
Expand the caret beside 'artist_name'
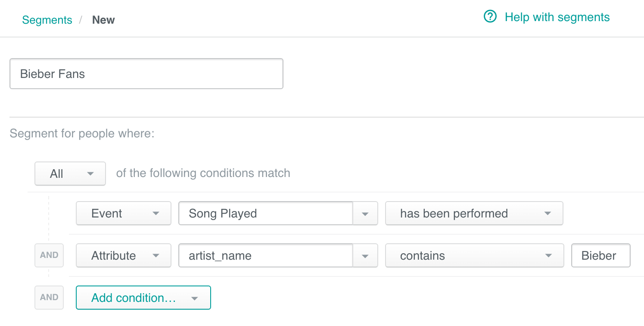pos(366,255)
